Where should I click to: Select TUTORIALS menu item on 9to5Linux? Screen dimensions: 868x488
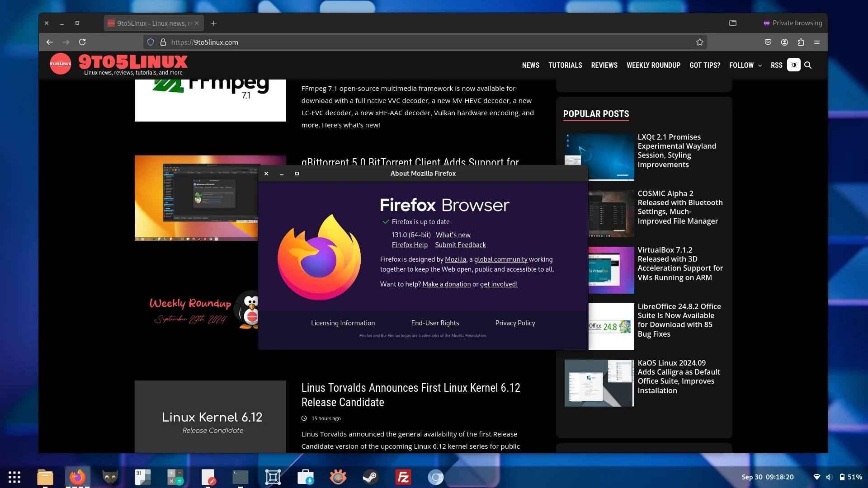(565, 65)
